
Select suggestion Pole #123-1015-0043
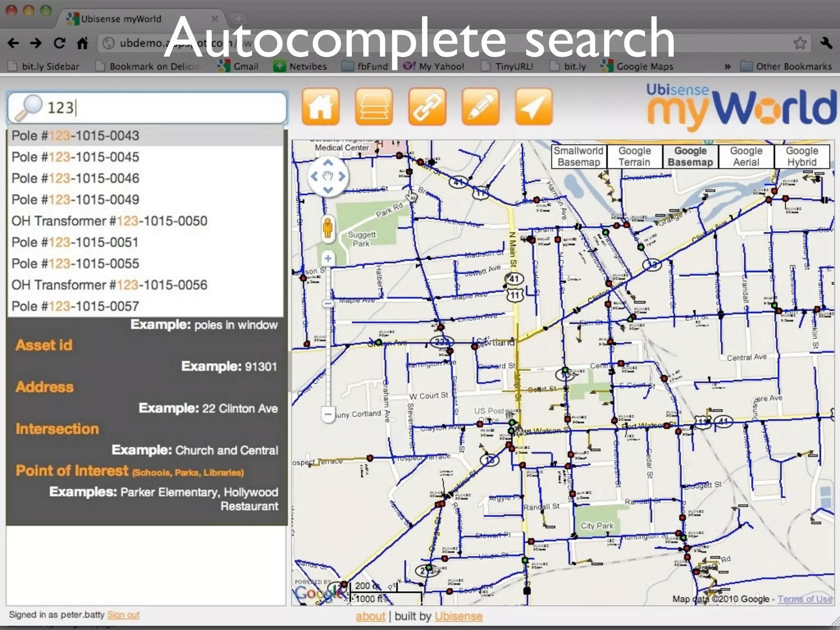click(x=145, y=136)
